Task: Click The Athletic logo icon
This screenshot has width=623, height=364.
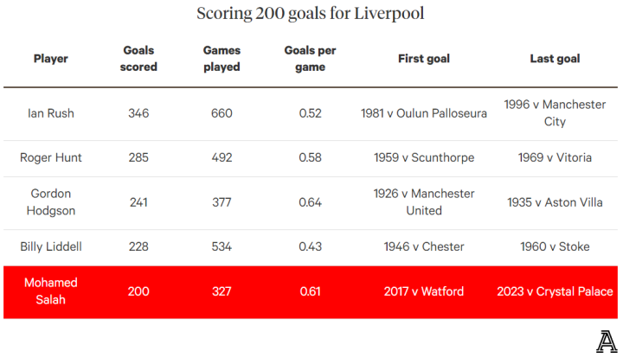Action: point(607,342)
